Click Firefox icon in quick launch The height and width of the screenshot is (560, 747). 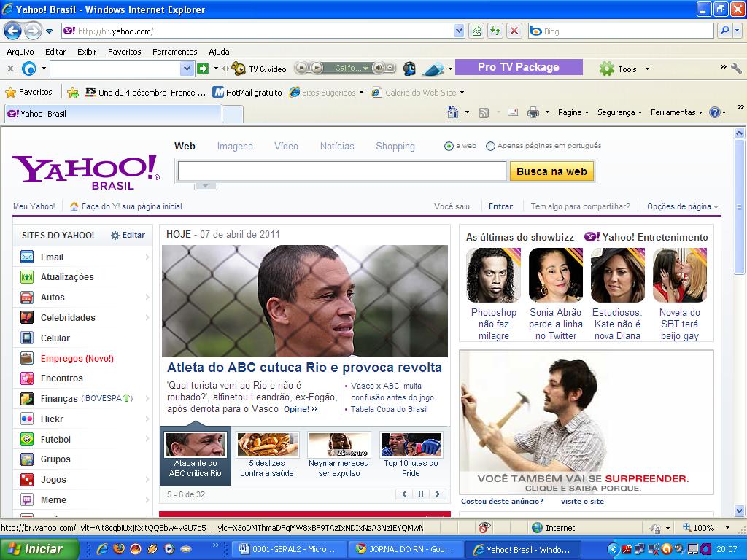(x=119, y=549)
